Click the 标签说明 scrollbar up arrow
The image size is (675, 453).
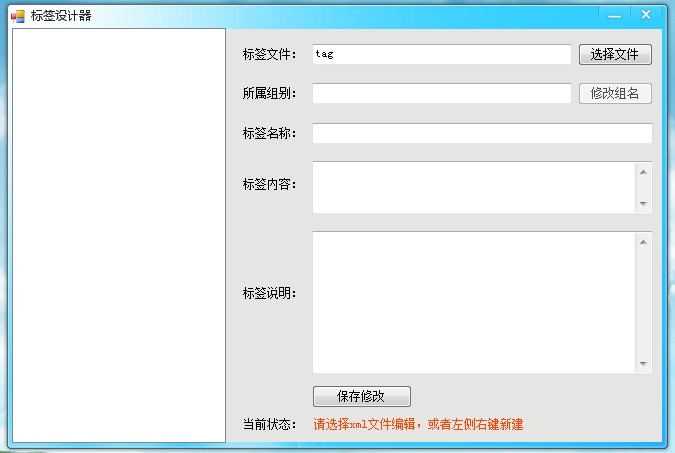[x=643, y=241]
